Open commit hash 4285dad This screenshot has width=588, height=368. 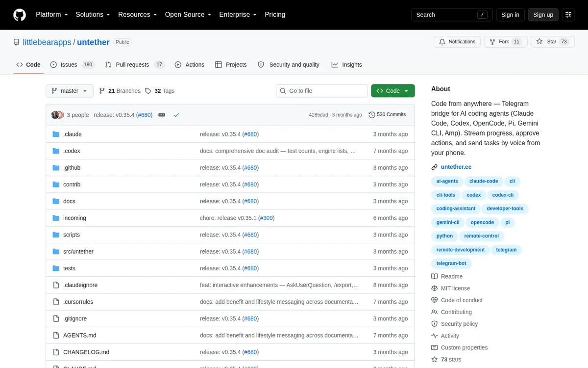(318, 115)
